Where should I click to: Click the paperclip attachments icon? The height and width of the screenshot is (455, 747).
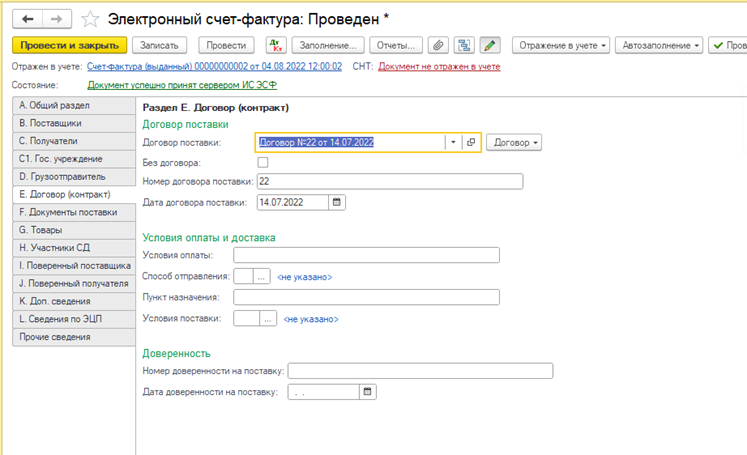[438, 45]
